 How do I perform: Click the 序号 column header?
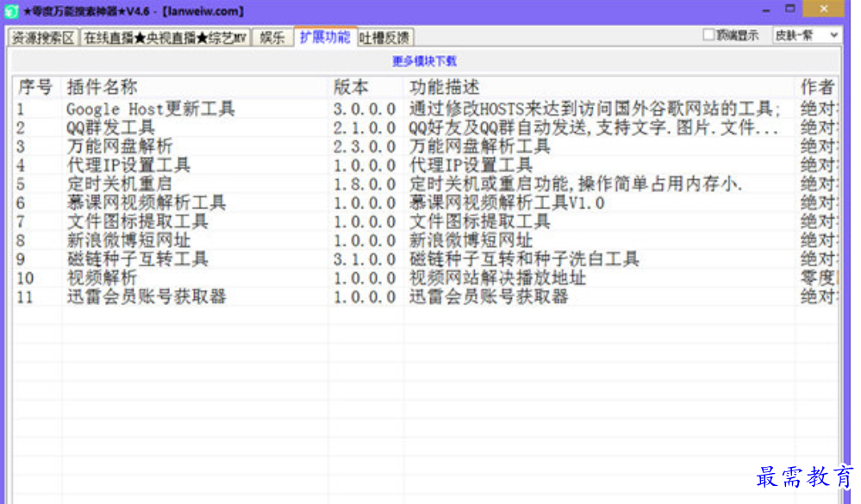[34, 88]
